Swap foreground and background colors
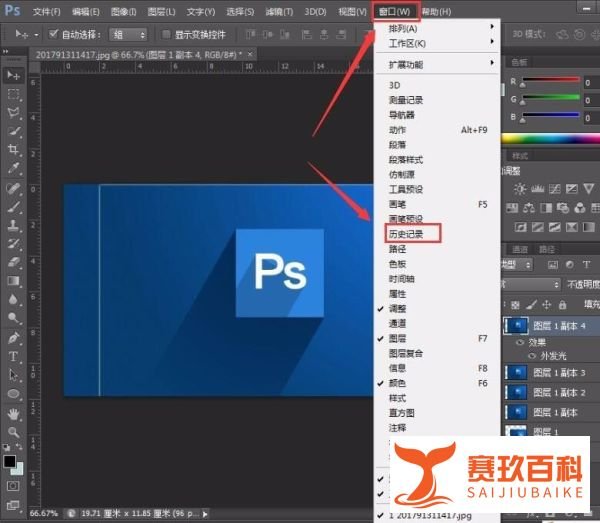 click(x=19, y=446)
